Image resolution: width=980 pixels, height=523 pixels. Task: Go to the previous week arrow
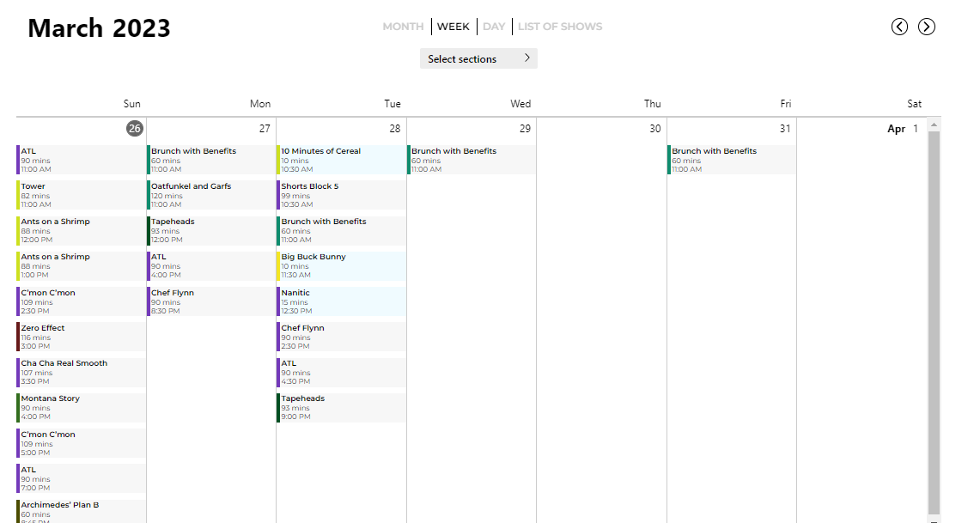coord(899,27)
